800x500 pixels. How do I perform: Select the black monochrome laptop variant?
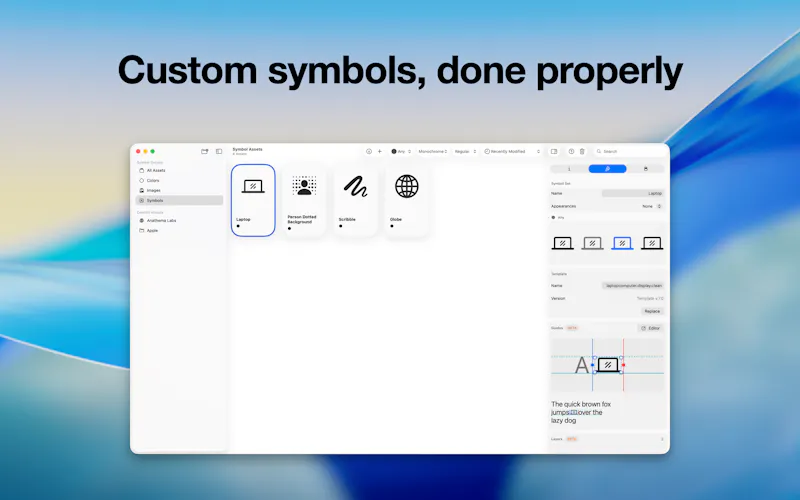[x=563, y=243]
